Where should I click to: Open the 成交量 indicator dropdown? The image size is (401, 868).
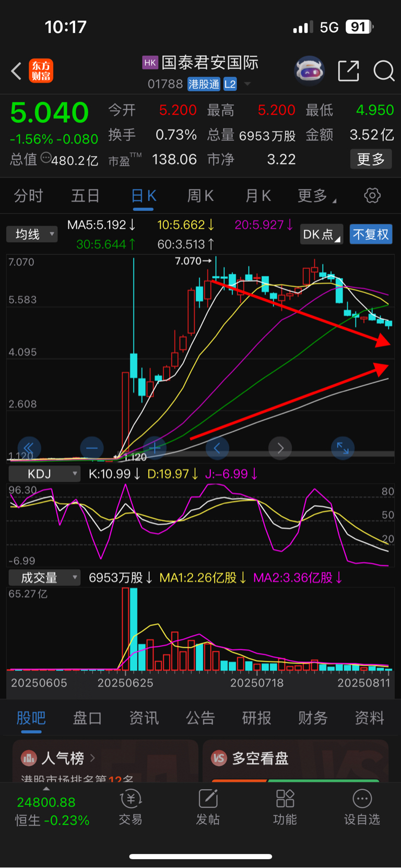(44, 578)
